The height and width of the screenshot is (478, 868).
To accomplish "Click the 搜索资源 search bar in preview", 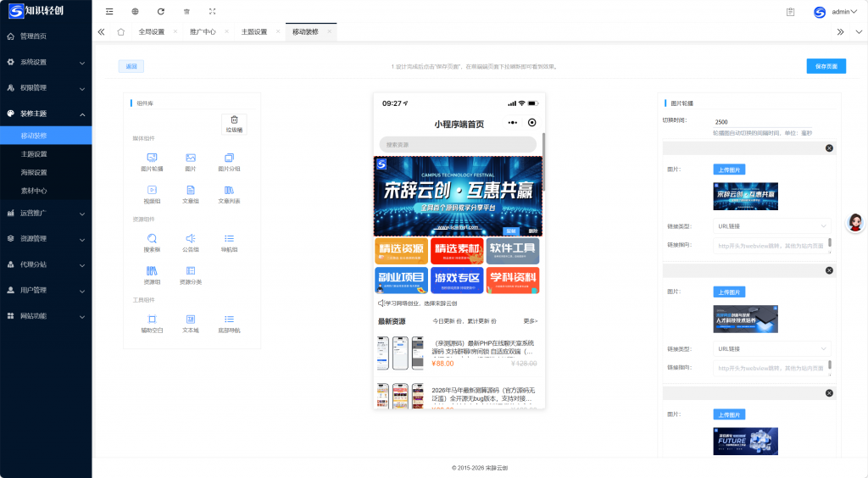I will [x=458, y=145].
